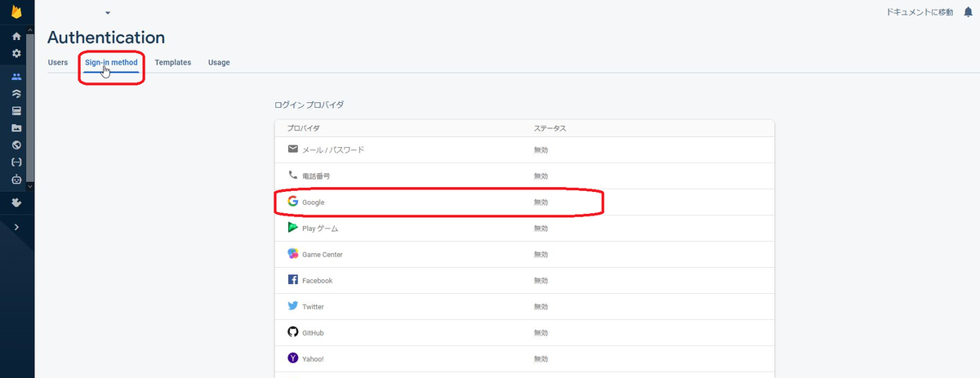Click 無効 status in the Google row

tap(541, 202)
